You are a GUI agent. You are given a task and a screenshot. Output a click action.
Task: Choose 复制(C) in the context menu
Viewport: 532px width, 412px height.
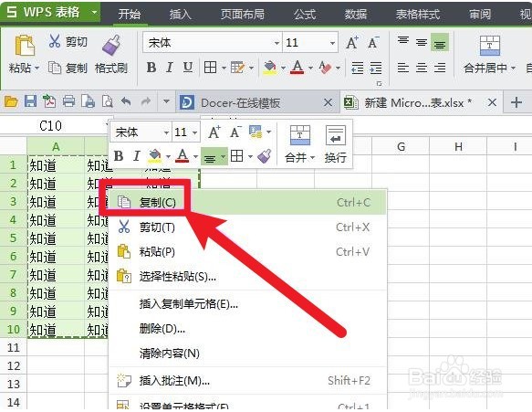coord(247,203)
